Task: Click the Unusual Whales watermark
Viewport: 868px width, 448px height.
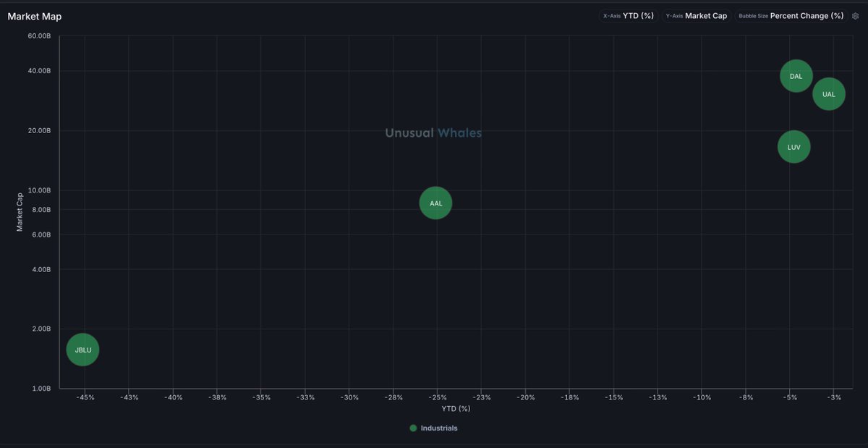Action: (433, 133)
